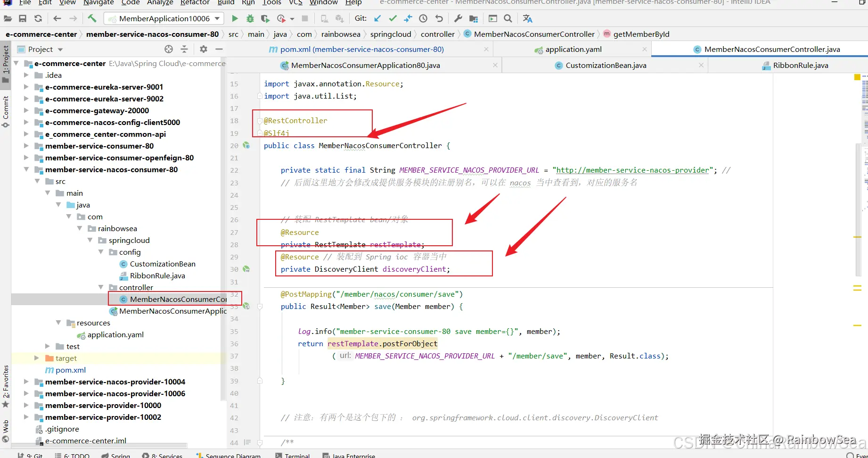Start debugging with the bug icon

[x=250, y=18]
